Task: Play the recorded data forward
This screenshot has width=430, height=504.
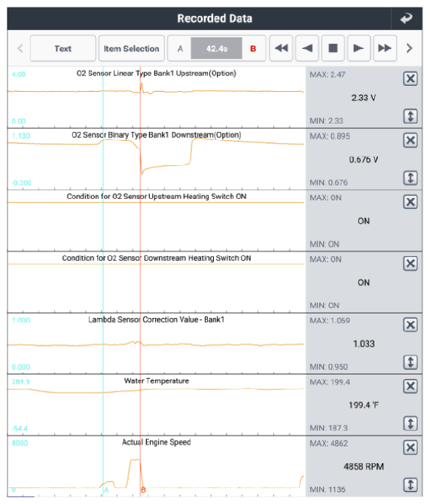Action: (359, 48)
